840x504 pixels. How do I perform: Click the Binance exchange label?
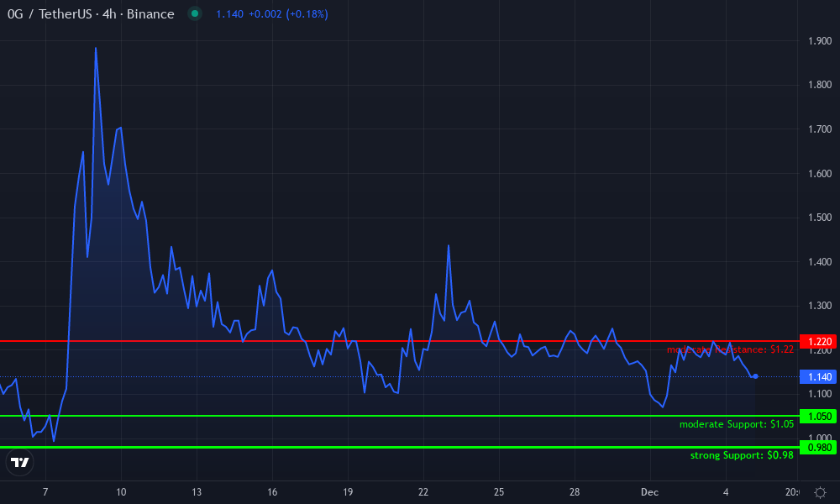click(151, 13)
